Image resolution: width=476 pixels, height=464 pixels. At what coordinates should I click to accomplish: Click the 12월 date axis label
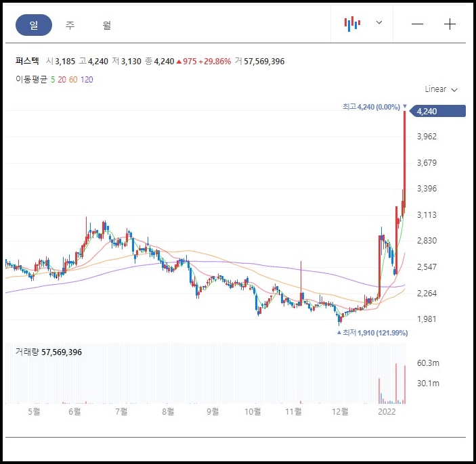(340, 411)
